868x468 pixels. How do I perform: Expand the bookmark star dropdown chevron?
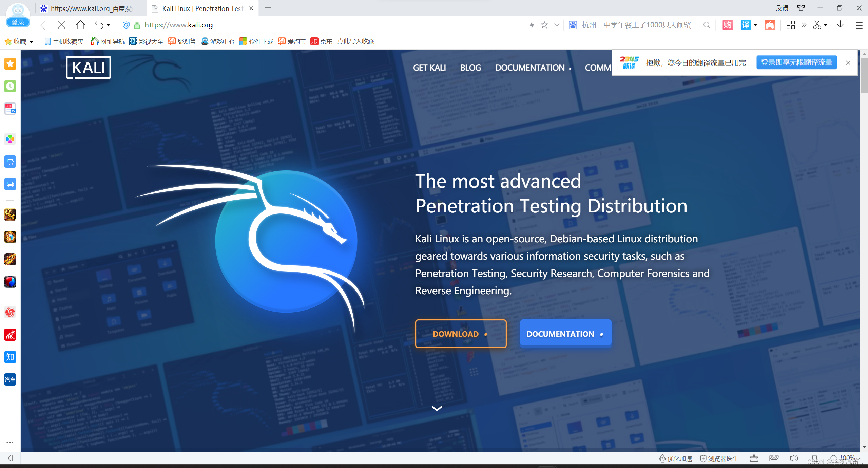[x=557, y=25]
